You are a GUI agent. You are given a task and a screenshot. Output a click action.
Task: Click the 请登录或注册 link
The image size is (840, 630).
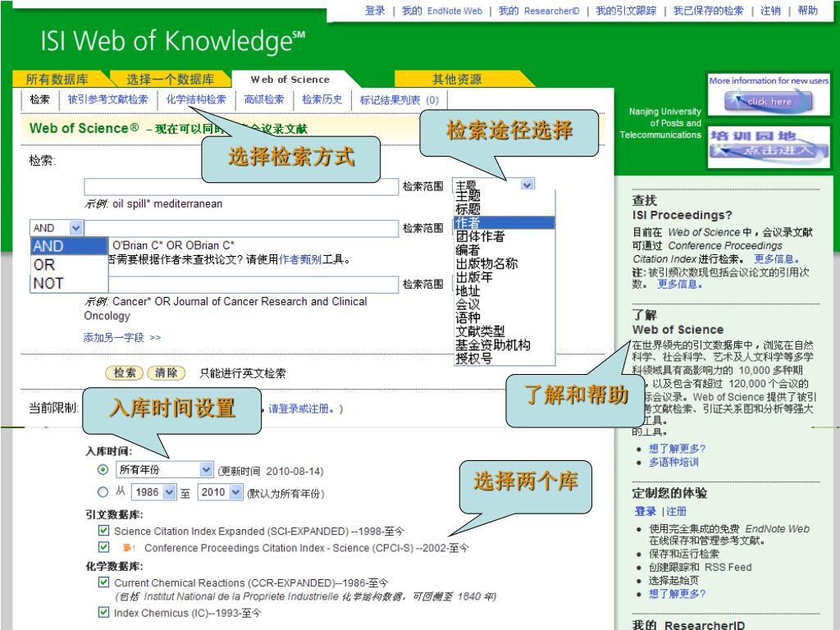point(301,409)
